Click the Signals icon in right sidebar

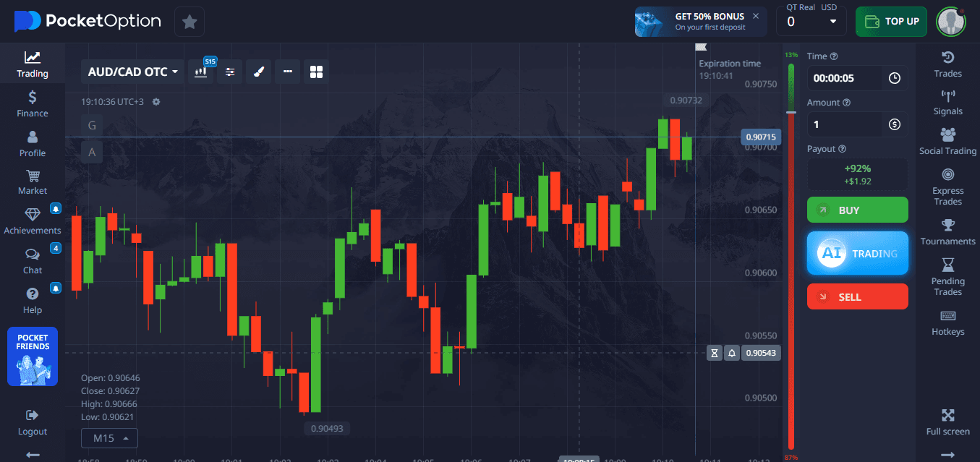click(x=947, y=103)
